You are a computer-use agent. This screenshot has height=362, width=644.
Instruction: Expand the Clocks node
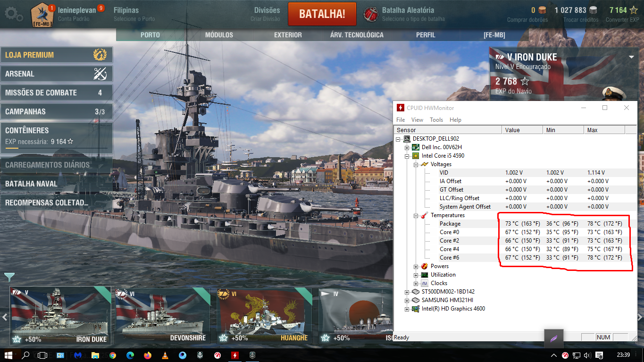pos(416,283)
